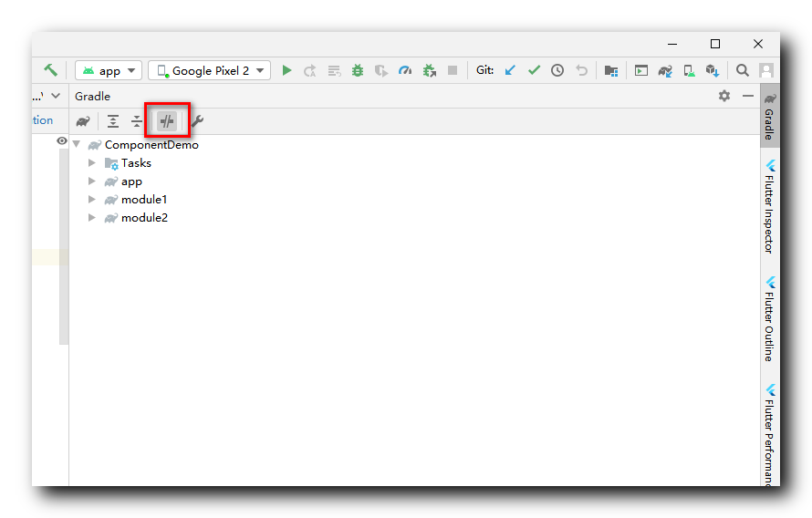Update project with blue Git arrow
The image size is (812, 518).
[510, 70]
